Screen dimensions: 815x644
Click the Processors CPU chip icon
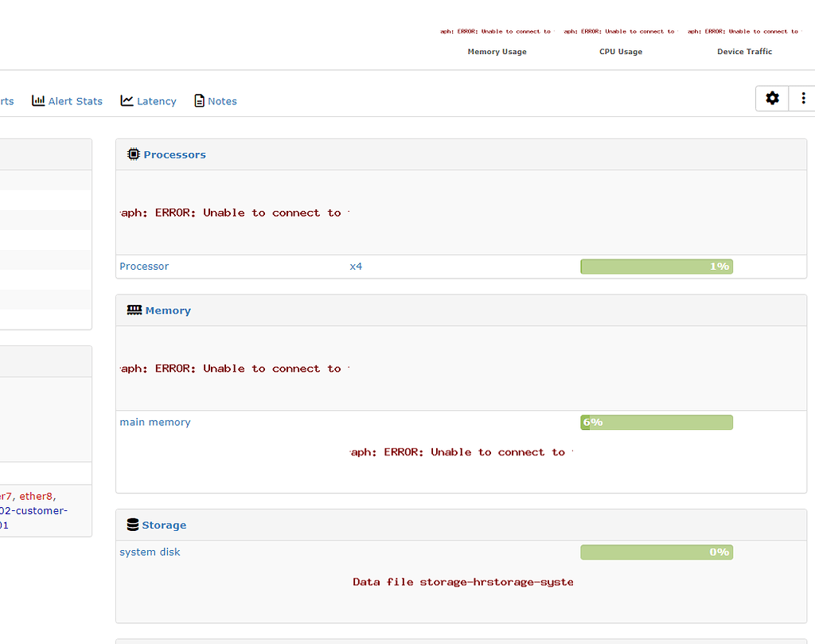click(133, 154)
